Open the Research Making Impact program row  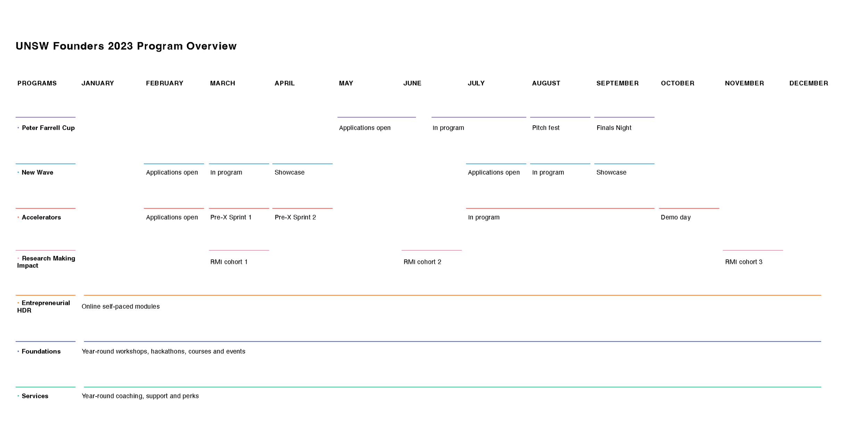point(46,262)
